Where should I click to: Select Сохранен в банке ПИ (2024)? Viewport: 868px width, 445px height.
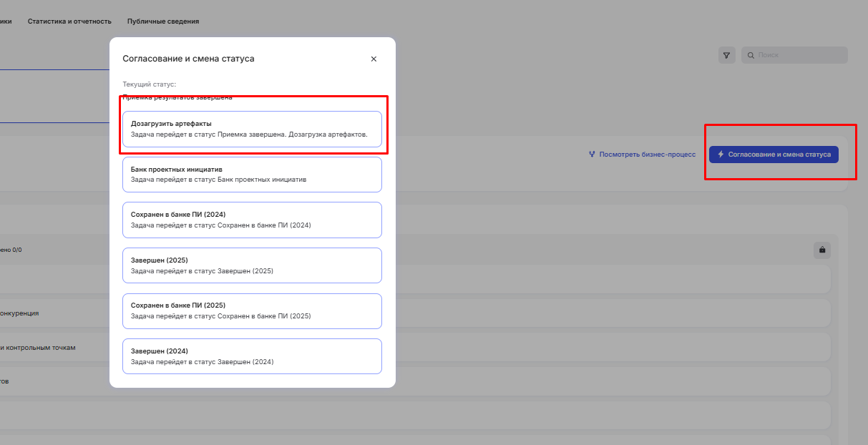coord(252,220)
